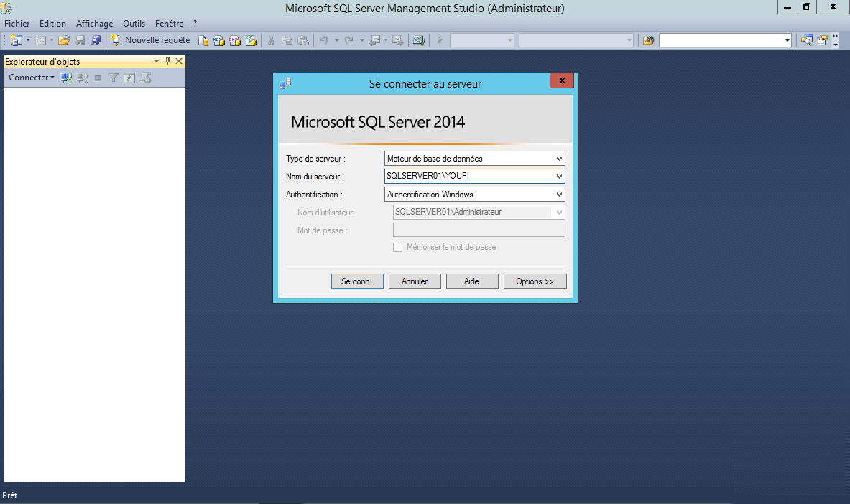Open the Properties Window icon
Image resolution: width=850 pixels, height=504 pixels.
(x=823, y=40)
